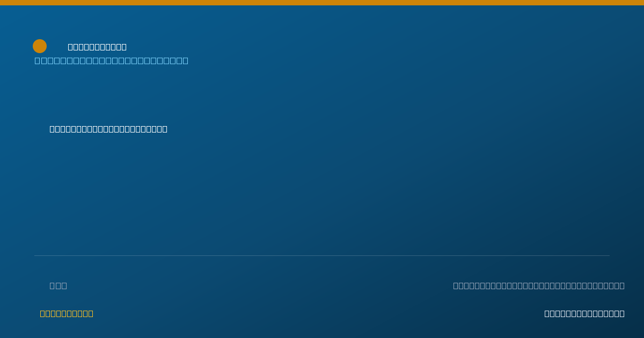Click the long gray caption text line
This screenshot has height=338, width=644.
pyautogui.click(x=539, y=285)
